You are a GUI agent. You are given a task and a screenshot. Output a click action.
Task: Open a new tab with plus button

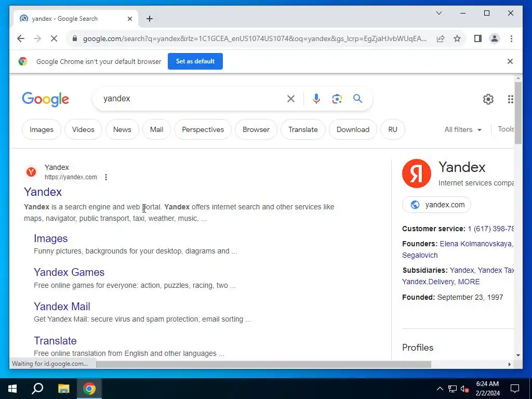(x=150, y=19)
